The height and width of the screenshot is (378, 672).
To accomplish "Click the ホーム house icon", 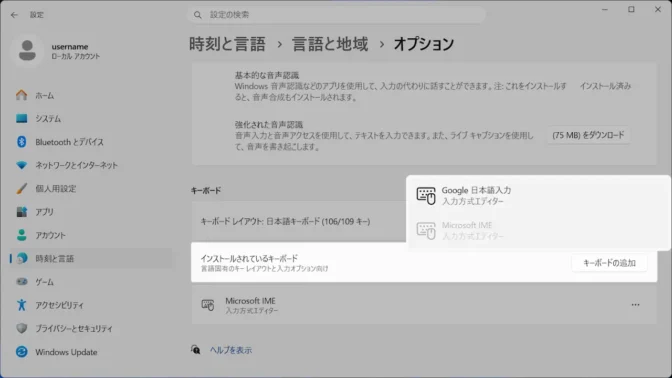I will 21,95.
